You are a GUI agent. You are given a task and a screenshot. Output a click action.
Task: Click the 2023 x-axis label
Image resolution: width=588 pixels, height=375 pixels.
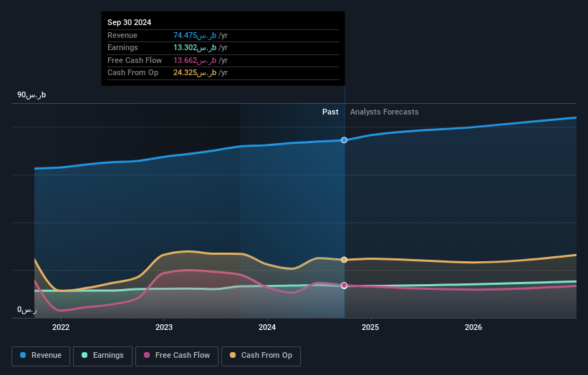coord(164,328)
